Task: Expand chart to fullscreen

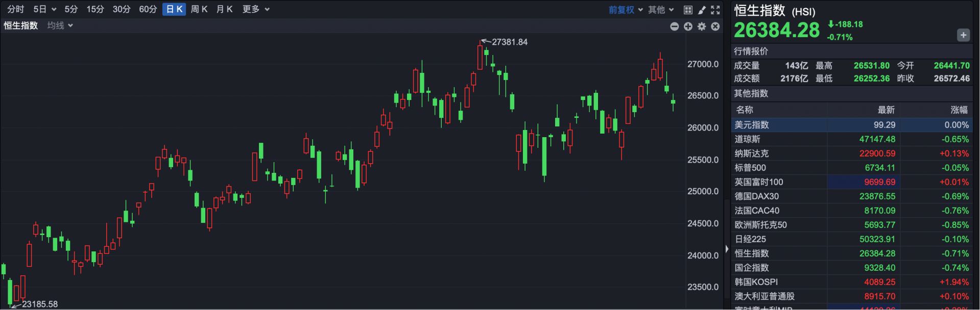Action: click(715, 10)
